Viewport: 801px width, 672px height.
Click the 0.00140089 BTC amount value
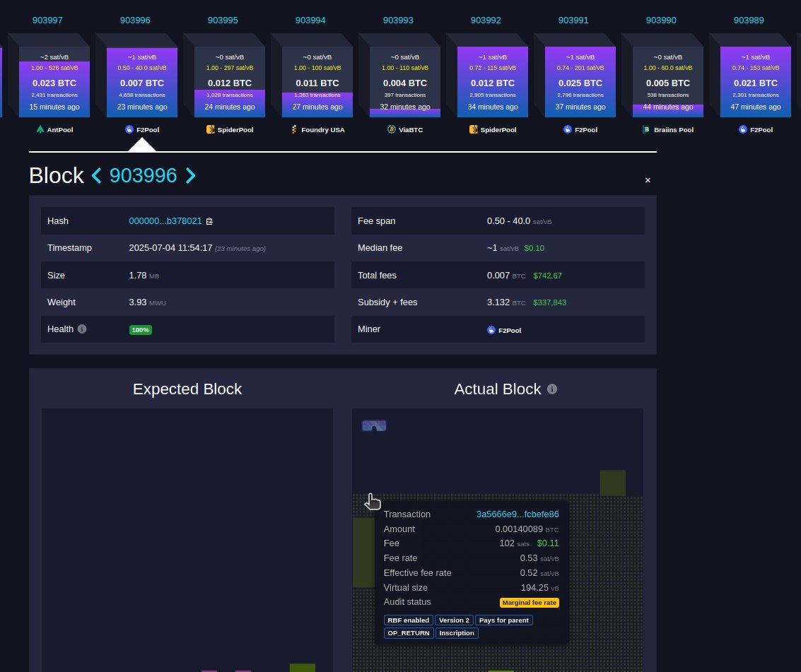[527, 529]
